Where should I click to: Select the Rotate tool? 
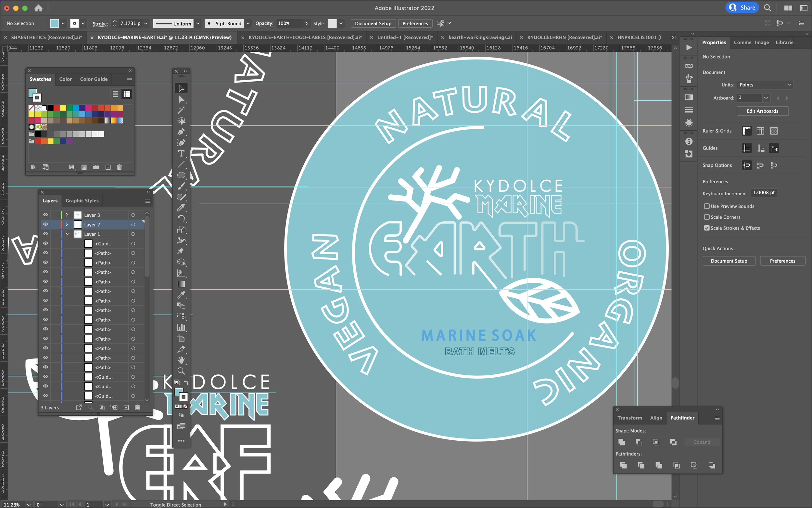[181, 218]
